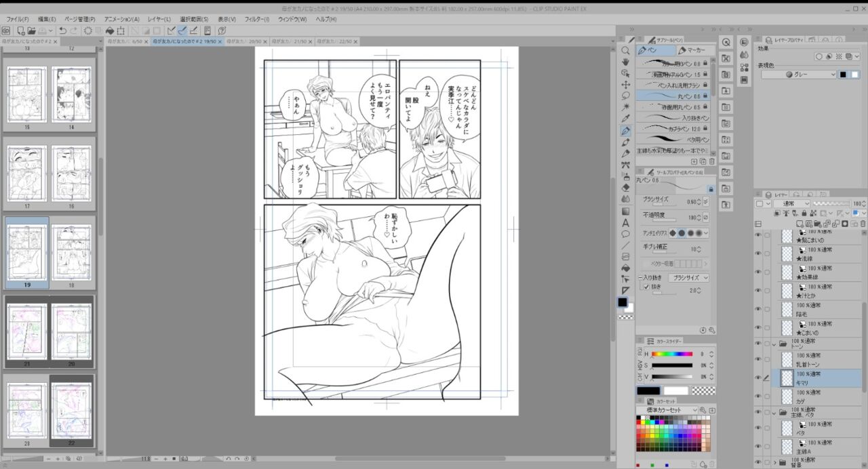868x469 pixels.
Task: Select the Lasso selection tool
Action: (625, 96)
